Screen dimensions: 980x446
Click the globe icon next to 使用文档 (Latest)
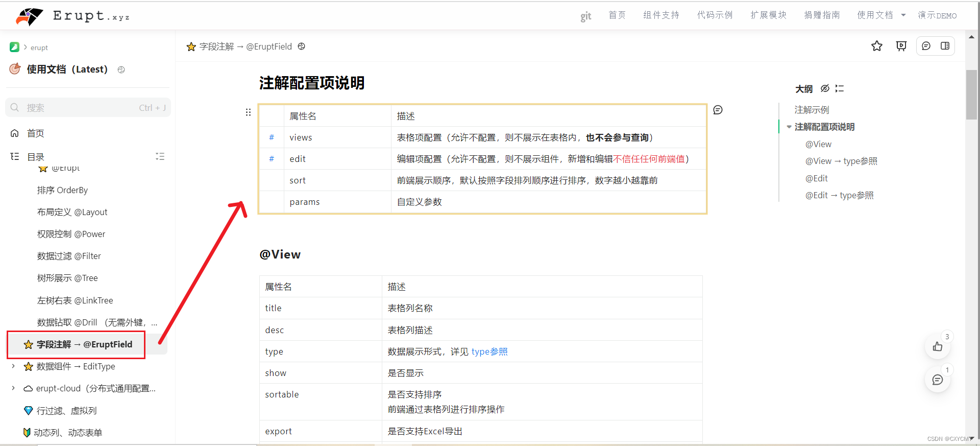121,70
